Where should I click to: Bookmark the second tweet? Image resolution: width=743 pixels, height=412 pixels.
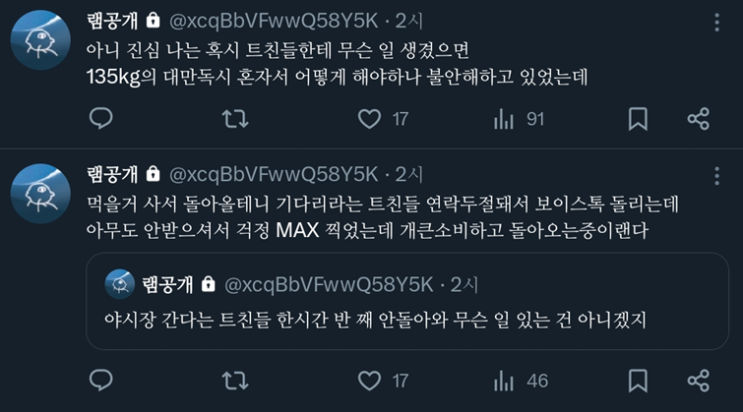(638, 381)
